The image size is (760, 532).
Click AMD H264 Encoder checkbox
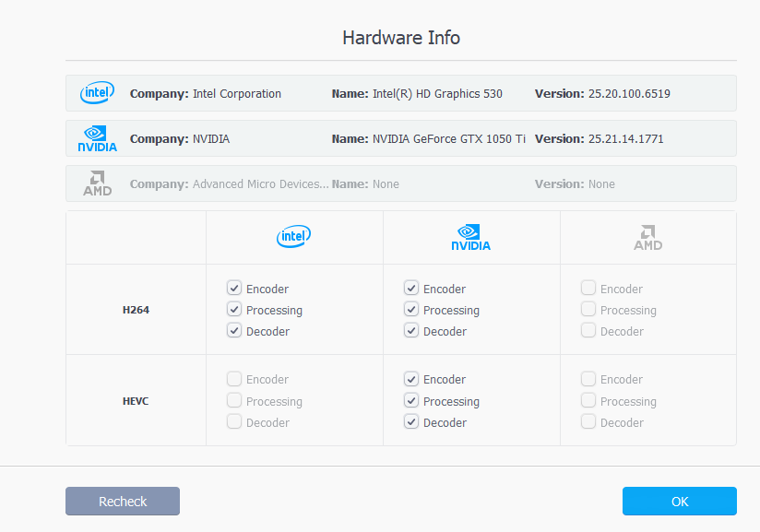pos(588,289)
